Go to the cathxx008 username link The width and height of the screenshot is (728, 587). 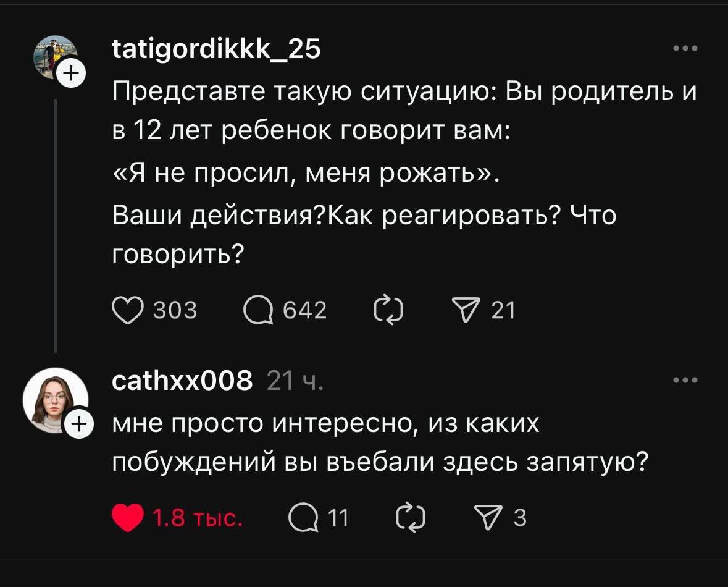pos(182,380)
